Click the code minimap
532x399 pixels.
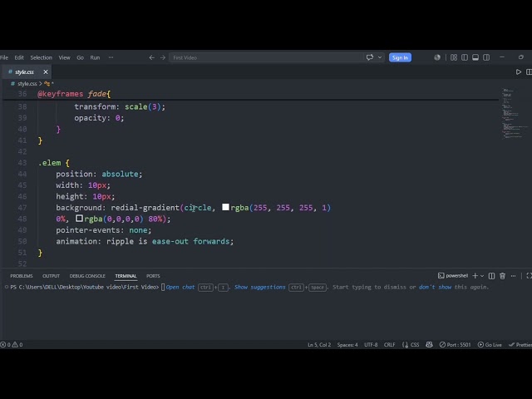[514, 114]
